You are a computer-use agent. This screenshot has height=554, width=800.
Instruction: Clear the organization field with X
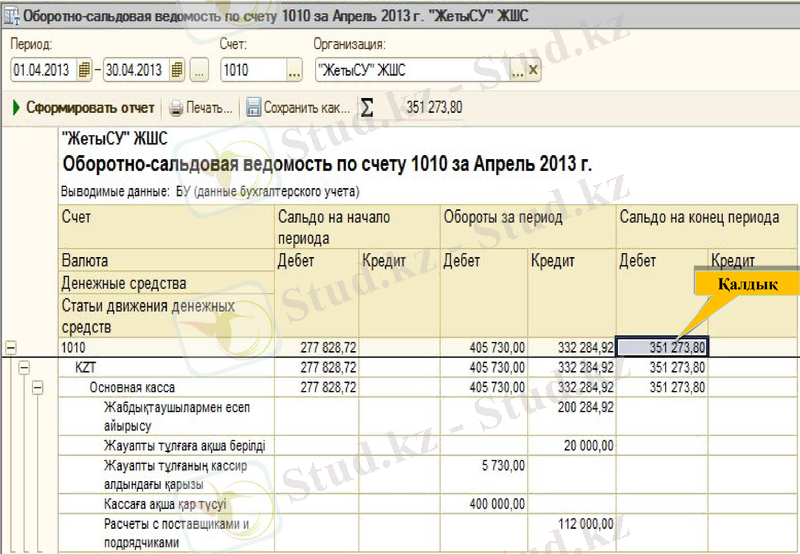click(533, 70)
